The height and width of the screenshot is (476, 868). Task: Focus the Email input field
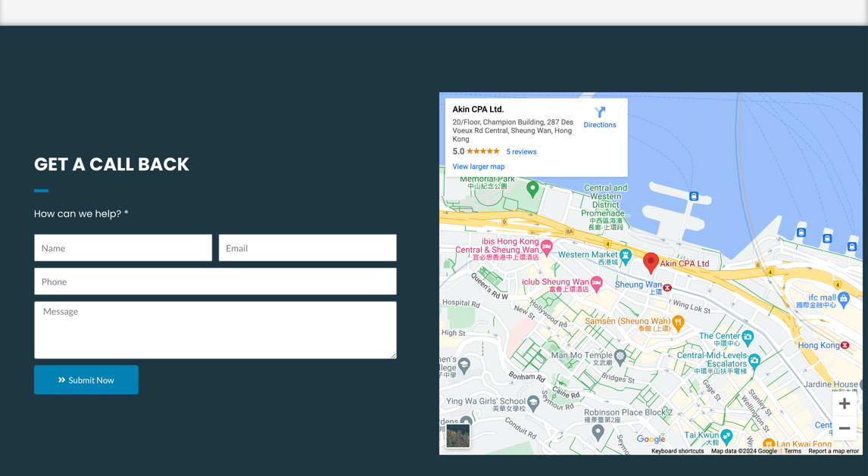tap(308, 247)
